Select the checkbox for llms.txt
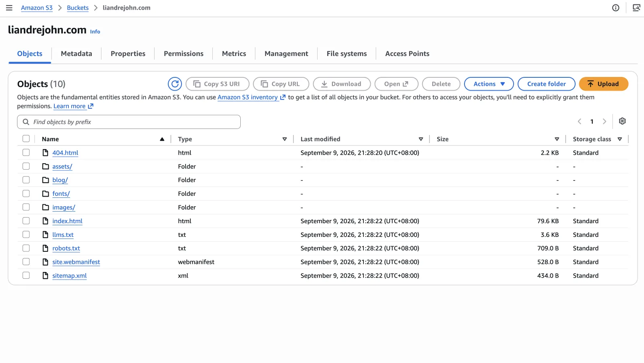 pos(26,234)
